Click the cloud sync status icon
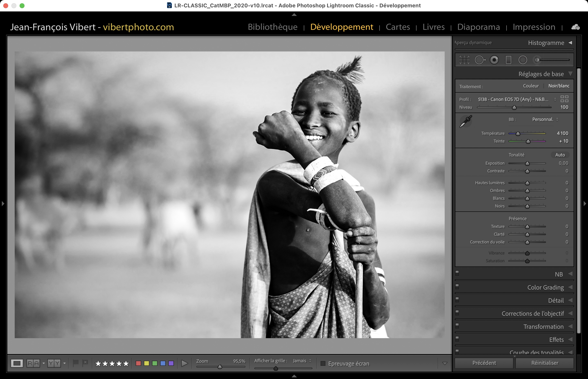 click(x=575, y=27)
